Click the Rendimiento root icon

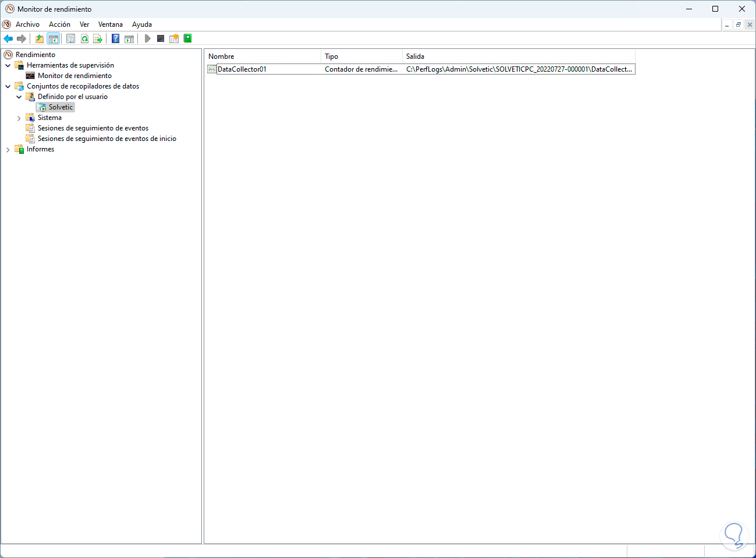8,55
